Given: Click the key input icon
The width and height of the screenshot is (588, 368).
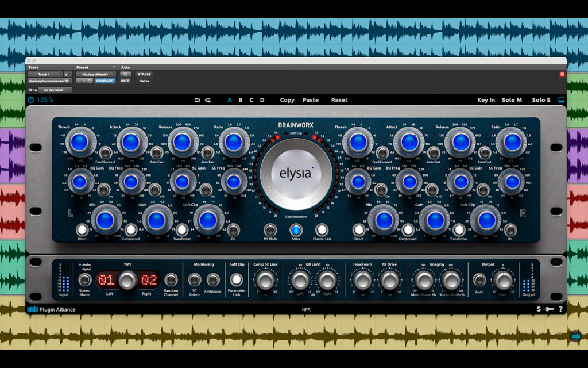Looking at the screenshot, I should click(32, 90).
